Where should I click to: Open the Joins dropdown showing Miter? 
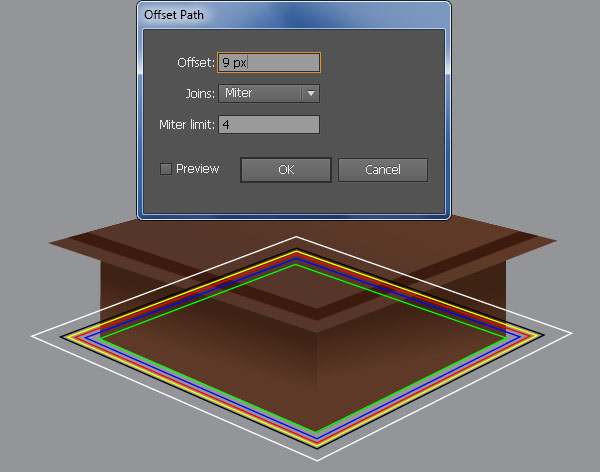point(269,93)
